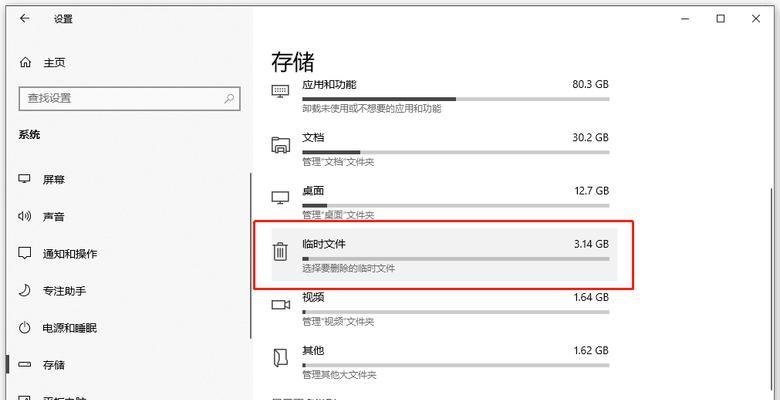780x400 pixels.
Task: Click the 查找设置 search field
Action: coord(120,98)
